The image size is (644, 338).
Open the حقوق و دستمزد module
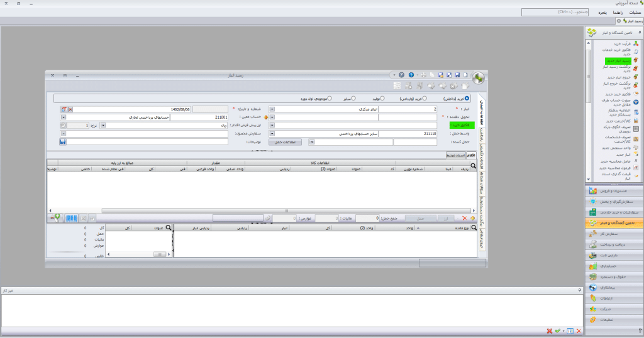tap(614, 277)
